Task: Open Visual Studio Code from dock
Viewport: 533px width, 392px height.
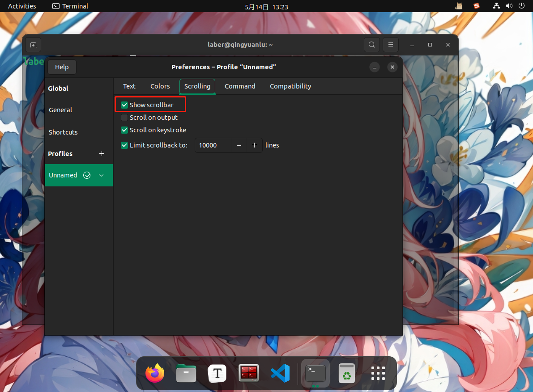Action: pos(281,373)
